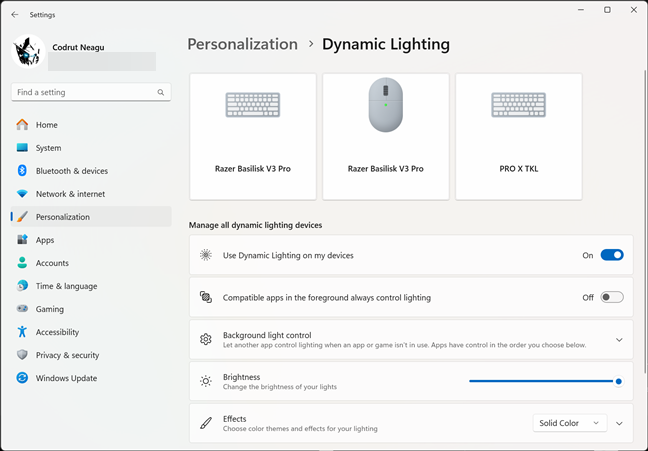
Task: Click the back arrow icon
Action: point(15,14)
